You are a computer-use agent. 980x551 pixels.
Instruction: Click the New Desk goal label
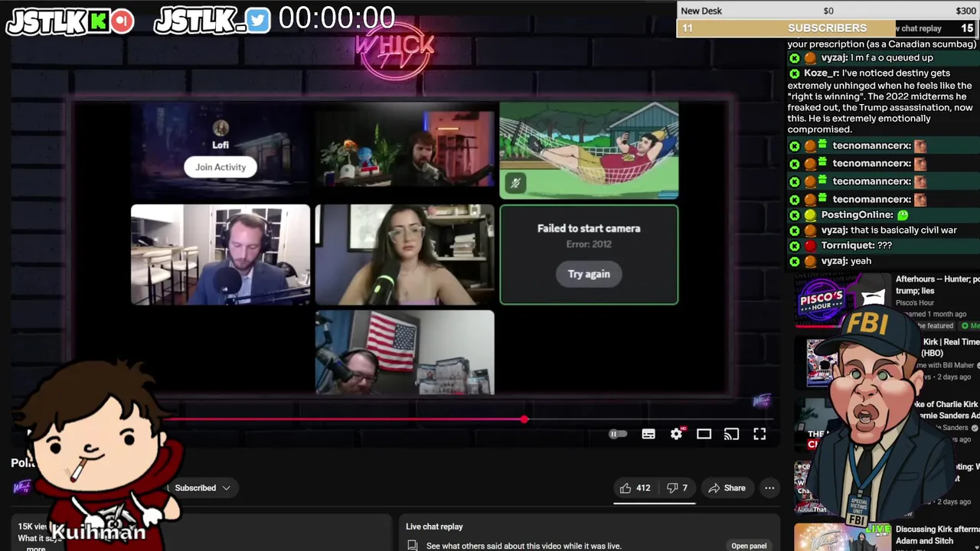coord(701,11)
